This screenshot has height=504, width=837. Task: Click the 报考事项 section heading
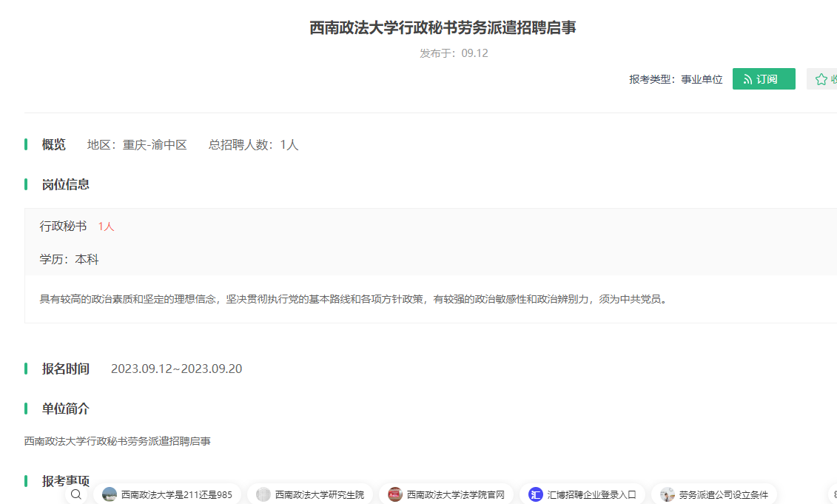(x=66, y=480)
